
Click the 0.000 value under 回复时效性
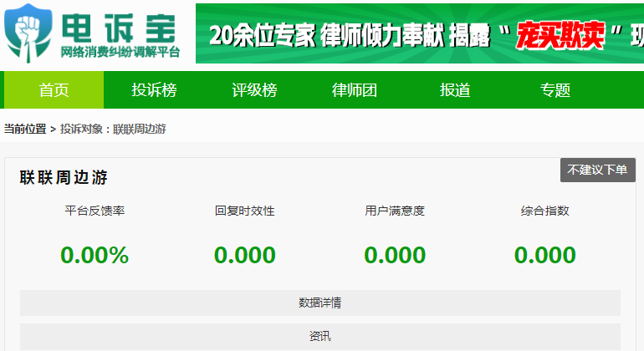[x=245, y=255]
